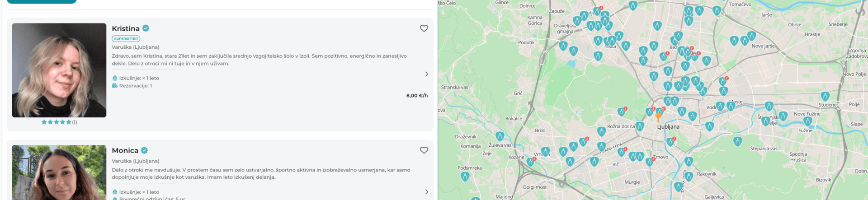Select the sitter marker near Rakovnik

[689, 176]
